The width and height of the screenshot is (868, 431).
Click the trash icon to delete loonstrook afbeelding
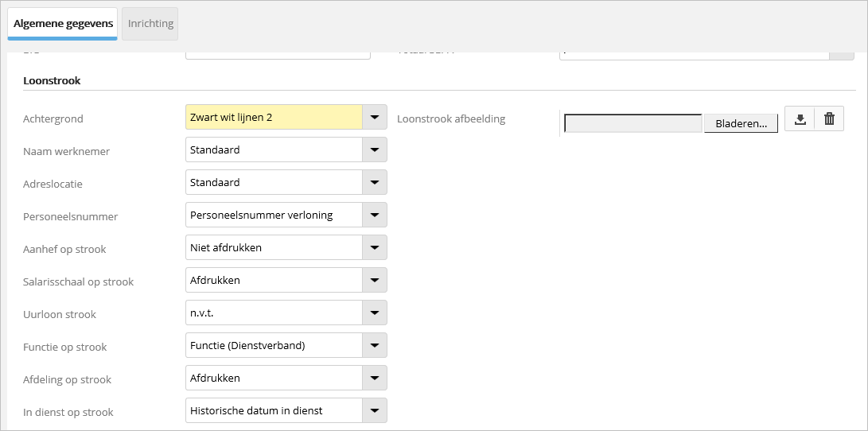point(829,118)
